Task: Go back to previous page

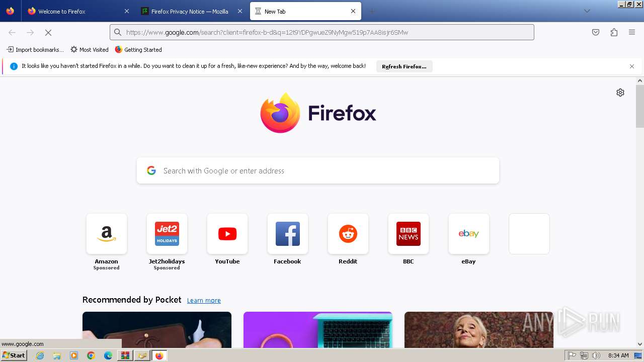Action: tap(12, 32)
